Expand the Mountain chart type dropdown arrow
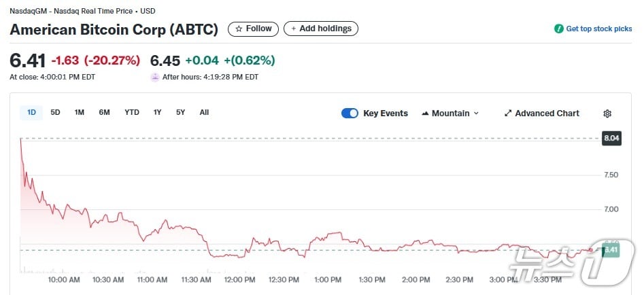644x295 pixels. pyautogui.click(x=476, y=114)
